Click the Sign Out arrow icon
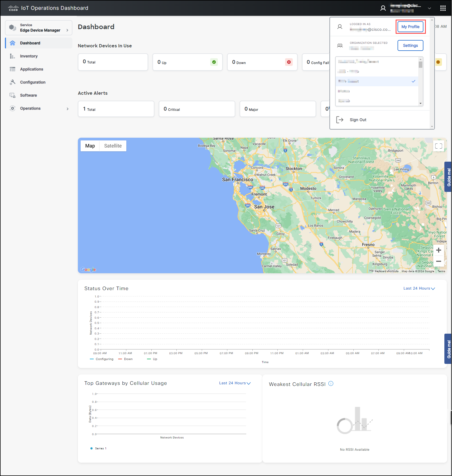This screenshot has width=452, height=476. (x=340, y=120)
